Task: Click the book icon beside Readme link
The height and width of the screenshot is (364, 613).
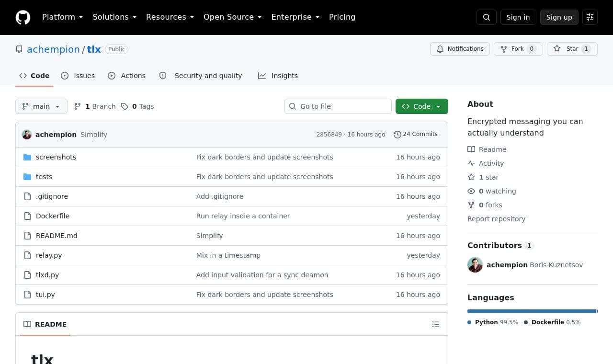Action: (x=471, y=149)
